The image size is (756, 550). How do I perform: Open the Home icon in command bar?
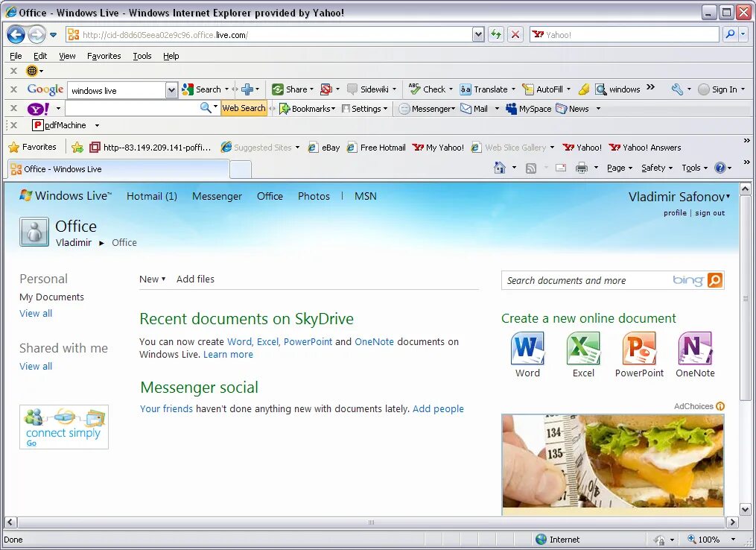(x=500, y=168)
